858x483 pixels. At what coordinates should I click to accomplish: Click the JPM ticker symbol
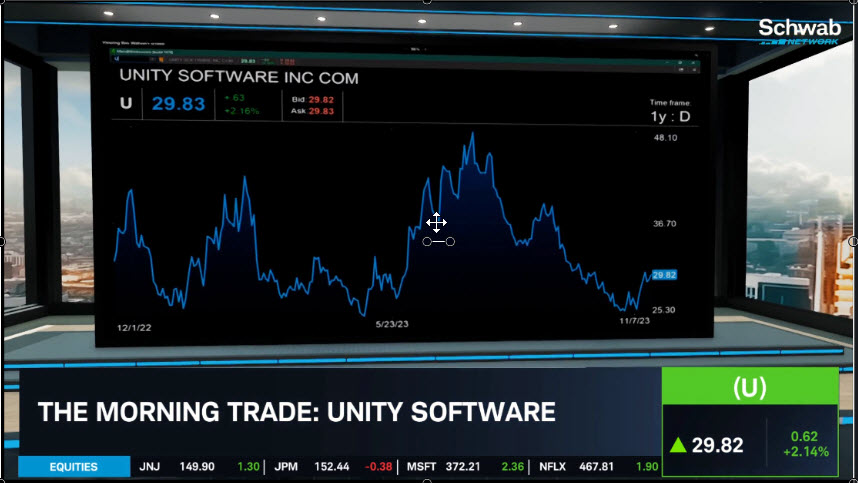[286, 467]
